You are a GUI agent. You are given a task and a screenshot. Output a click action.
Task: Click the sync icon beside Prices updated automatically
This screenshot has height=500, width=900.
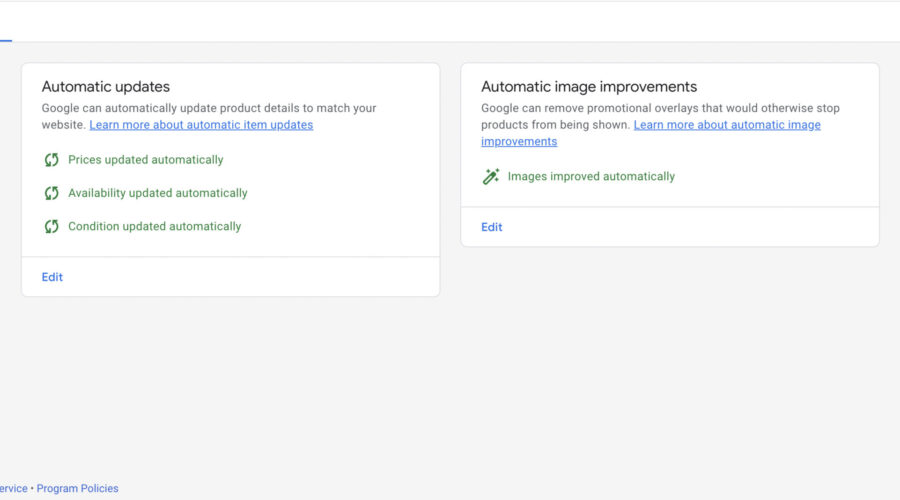tap(51, 160)
